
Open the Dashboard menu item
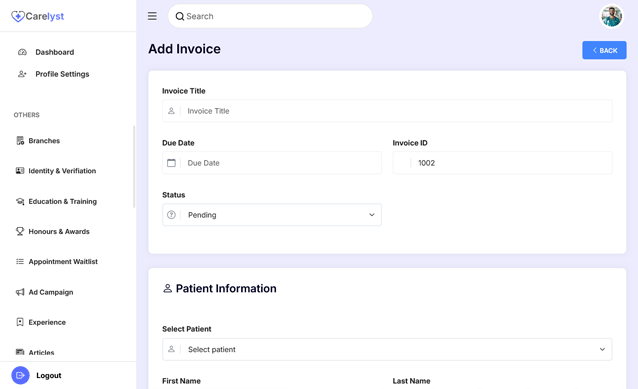click(x=55, y=52)
